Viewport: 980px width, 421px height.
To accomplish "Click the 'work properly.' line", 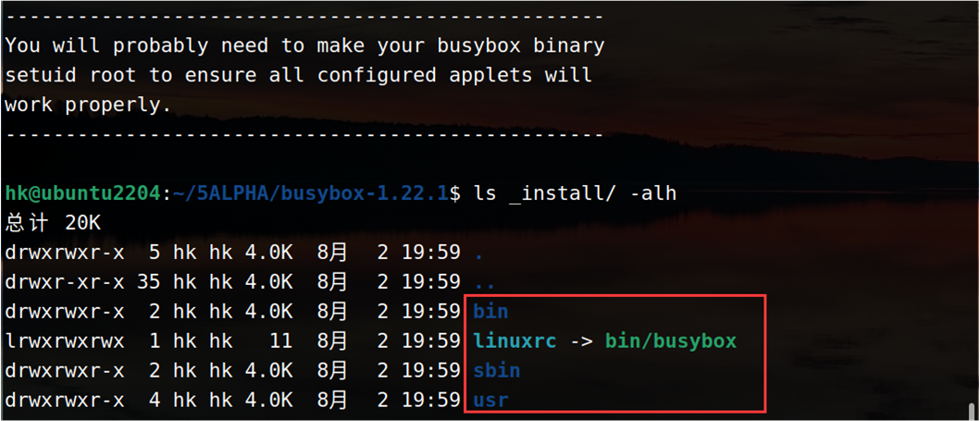I will 88,105.
